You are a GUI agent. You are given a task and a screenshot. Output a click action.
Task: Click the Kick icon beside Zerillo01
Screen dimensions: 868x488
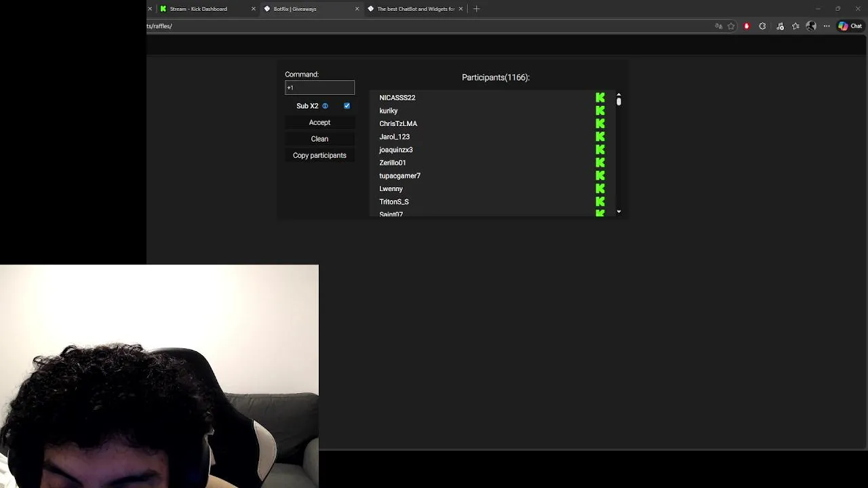(x=600, y=163)
